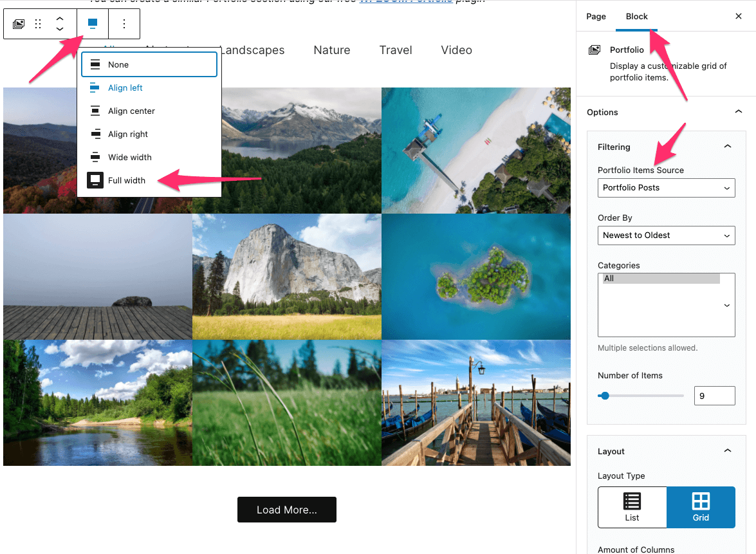
Task: Open Portfolio Items Source dropdown
Action: 666,188
